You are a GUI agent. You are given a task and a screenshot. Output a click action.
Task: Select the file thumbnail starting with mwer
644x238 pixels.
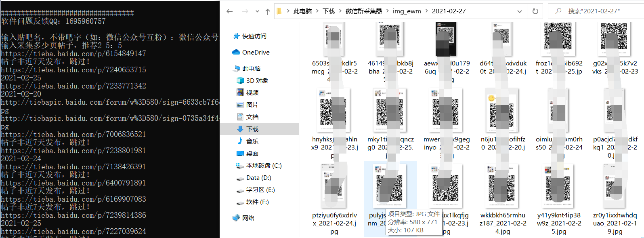[x=446, y=111]
